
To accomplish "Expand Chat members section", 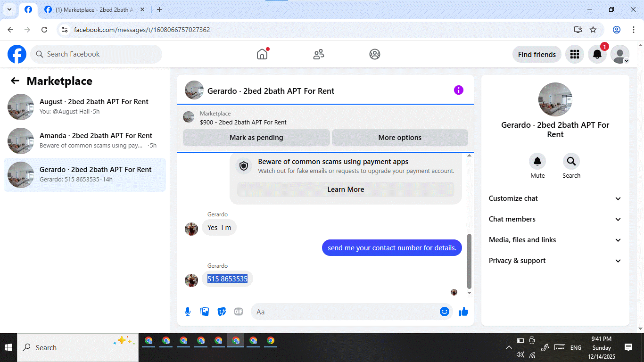I will click(x=555, y=219).
